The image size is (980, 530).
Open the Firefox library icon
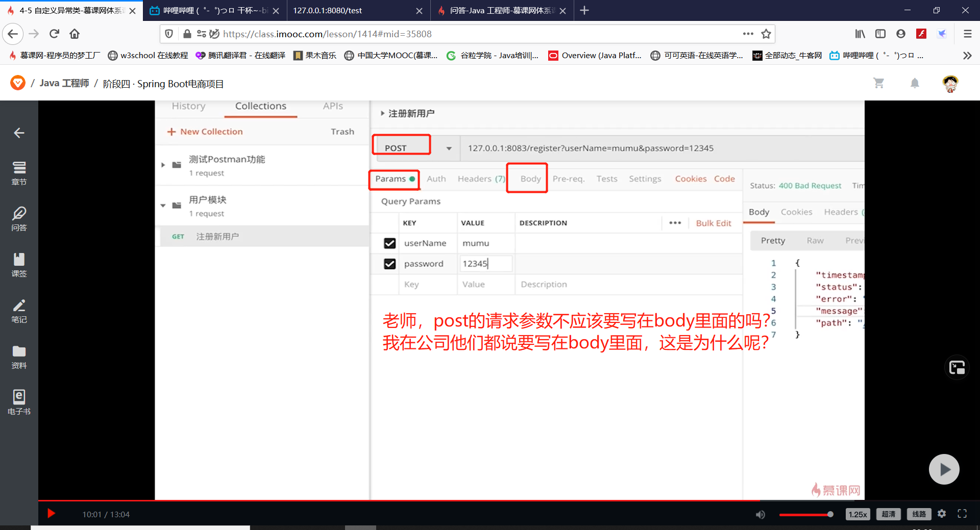(860, 34)
